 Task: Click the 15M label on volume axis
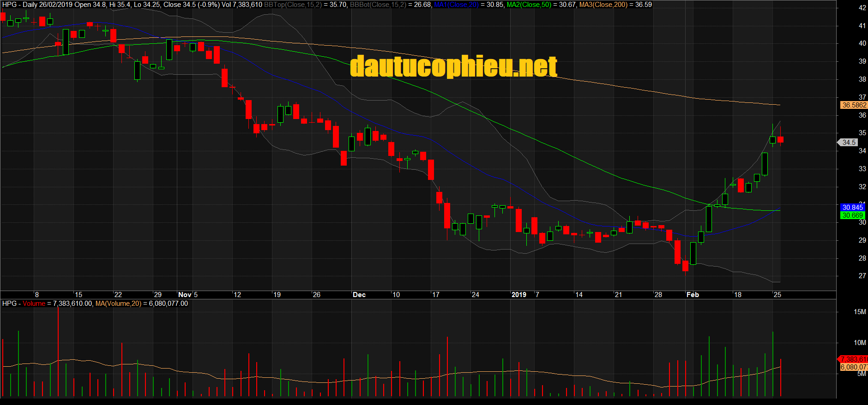pos(860,312)
